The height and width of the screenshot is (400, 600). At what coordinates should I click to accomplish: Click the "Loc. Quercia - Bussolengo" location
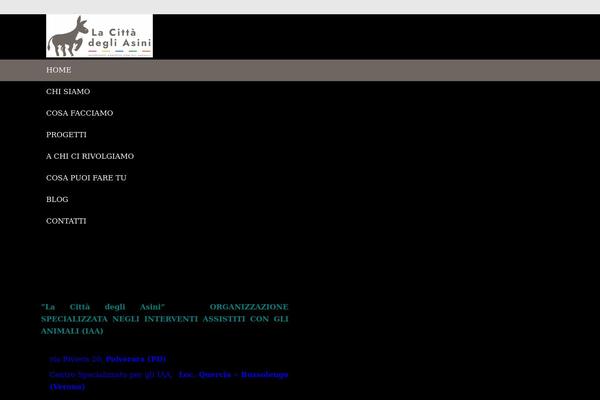[234, 374]
